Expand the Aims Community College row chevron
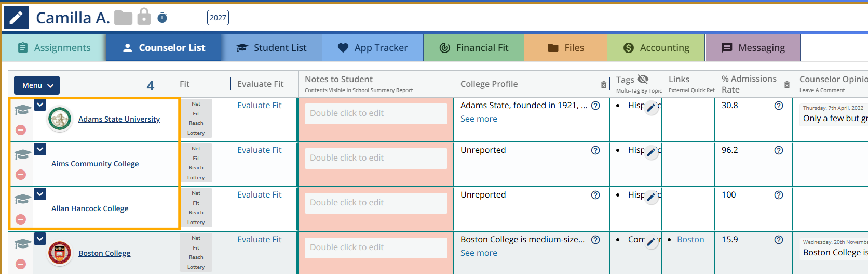Viewport: 868px width, 274px height. [x=40, y=149]
